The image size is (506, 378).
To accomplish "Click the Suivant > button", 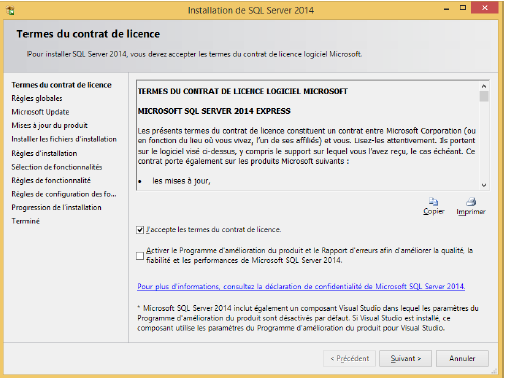I will tap(405, 358).
